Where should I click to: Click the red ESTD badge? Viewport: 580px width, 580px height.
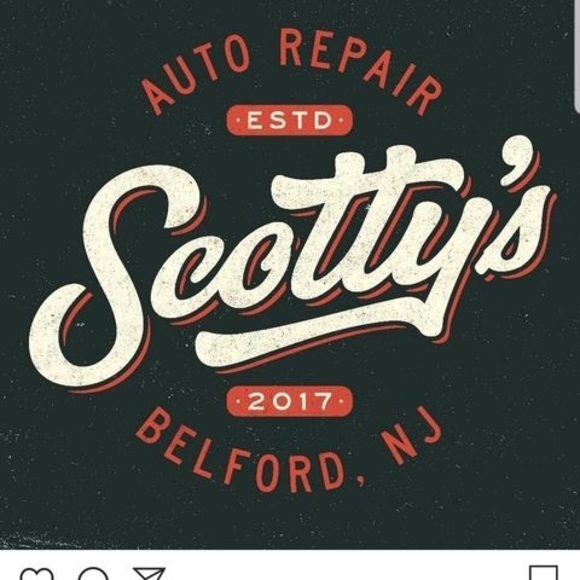click(x=289, y=121)
